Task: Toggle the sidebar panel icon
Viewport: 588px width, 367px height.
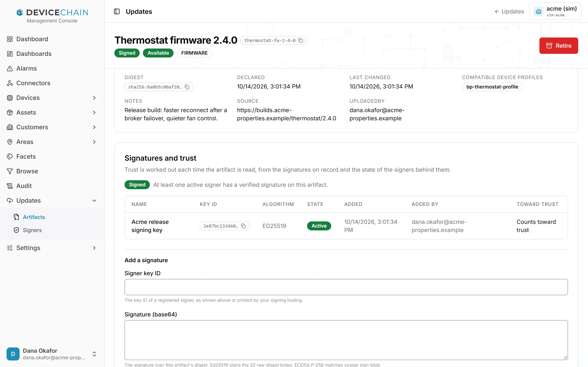Action: click(x=117, y=11)
